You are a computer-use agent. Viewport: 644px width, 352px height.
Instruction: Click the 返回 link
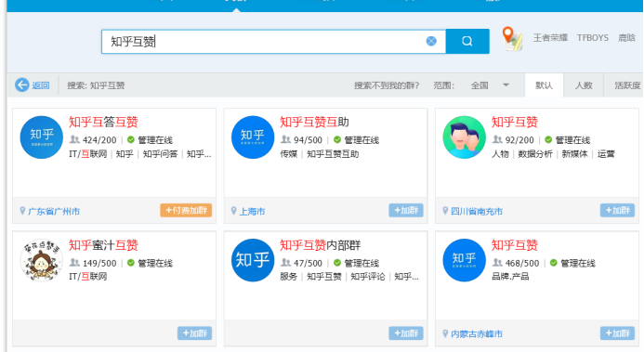[x=41, y=85]
